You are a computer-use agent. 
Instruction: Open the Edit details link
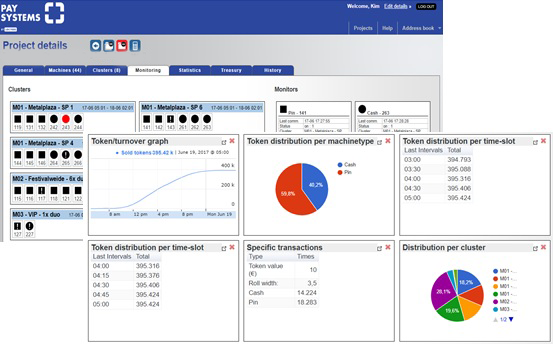[396, 6]
